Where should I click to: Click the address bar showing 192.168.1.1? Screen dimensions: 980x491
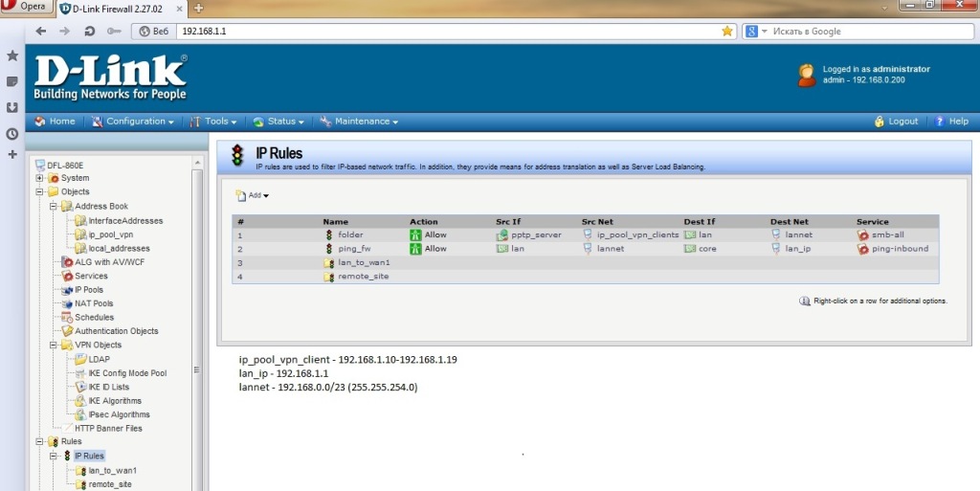click(x=440, y=31)
